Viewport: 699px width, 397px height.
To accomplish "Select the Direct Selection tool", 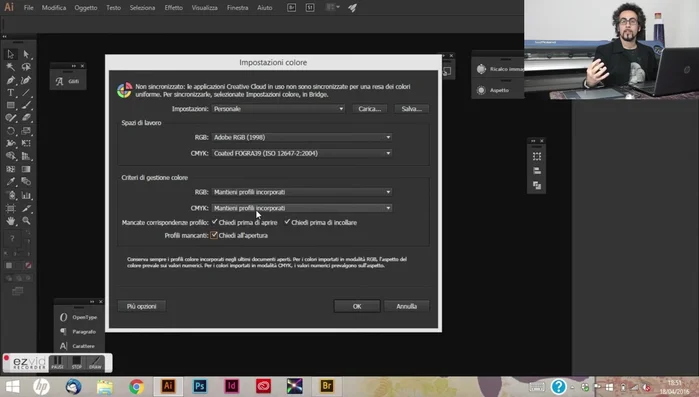I will 26,54.
